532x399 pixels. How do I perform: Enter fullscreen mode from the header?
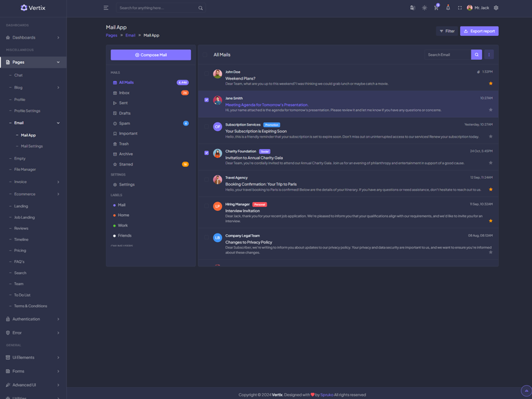click(x=460, y=8)
